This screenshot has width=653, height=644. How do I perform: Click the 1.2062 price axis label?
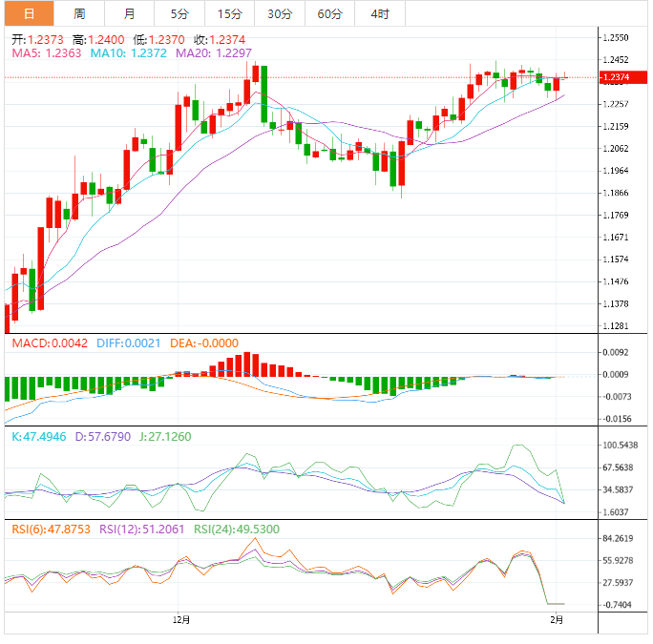click(616, 148)
